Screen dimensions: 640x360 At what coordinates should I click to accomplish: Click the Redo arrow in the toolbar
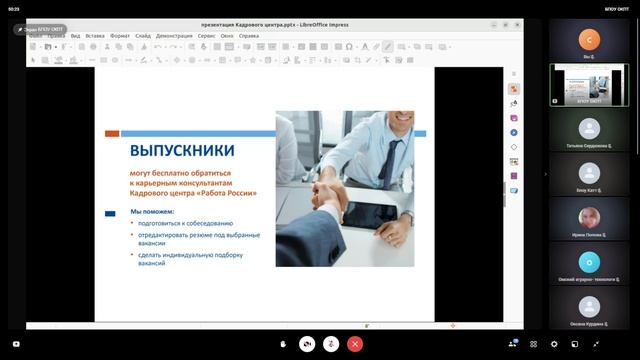click(173, 47)
